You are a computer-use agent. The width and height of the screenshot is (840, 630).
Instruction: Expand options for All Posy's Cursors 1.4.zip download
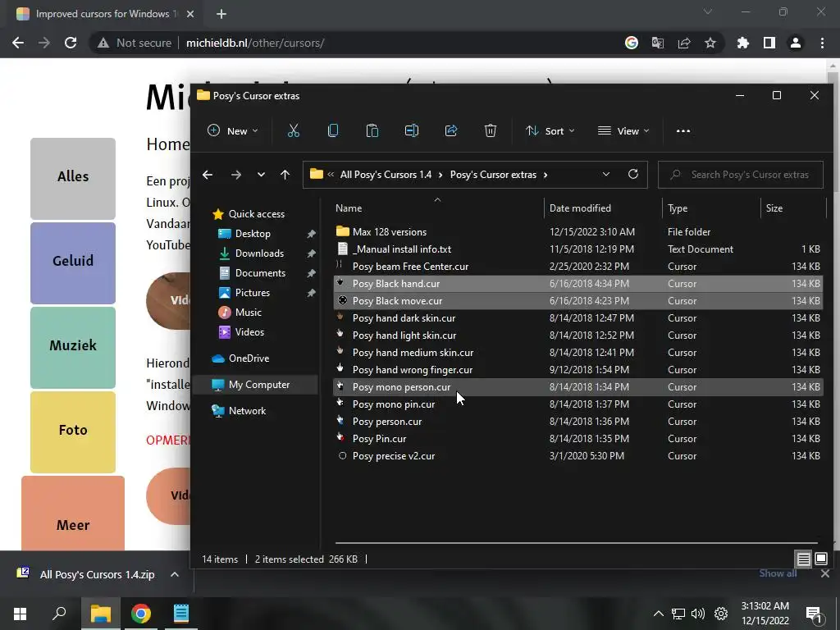[175, 574]
